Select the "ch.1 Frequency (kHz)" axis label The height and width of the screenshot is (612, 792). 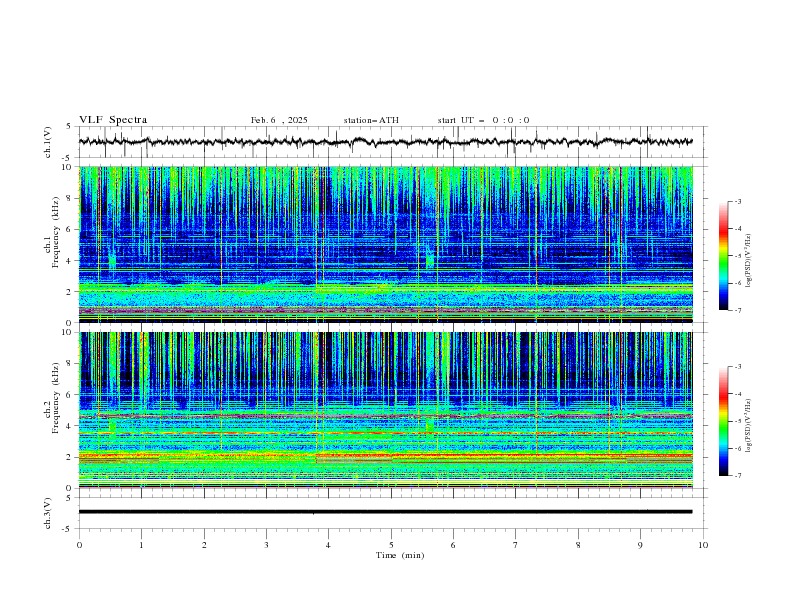click(x=52, y=232)
